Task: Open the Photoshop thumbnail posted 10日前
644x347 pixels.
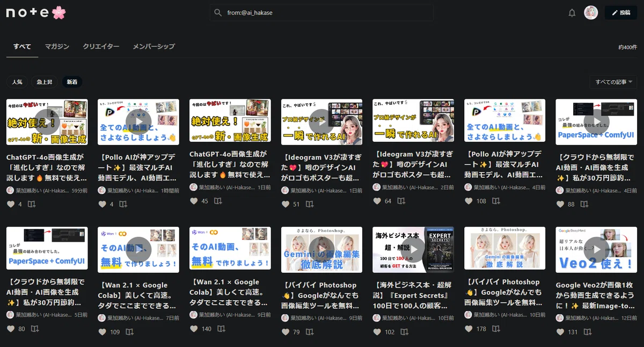Action: [x=505, y=248]
